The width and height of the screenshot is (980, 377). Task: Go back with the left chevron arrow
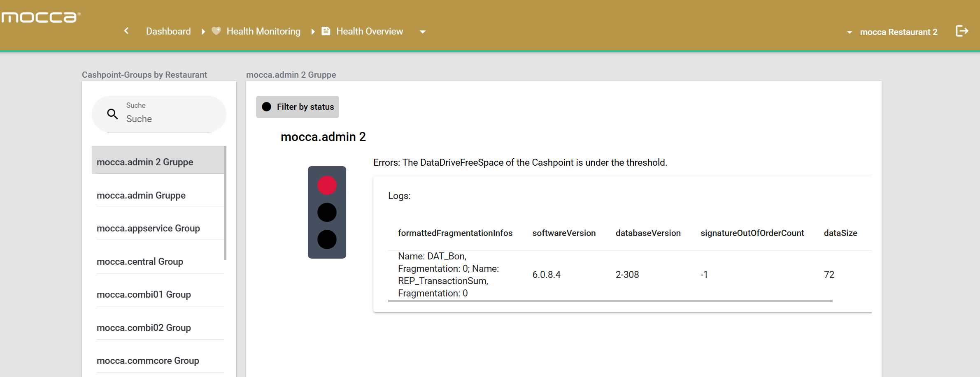pos(126,31)
